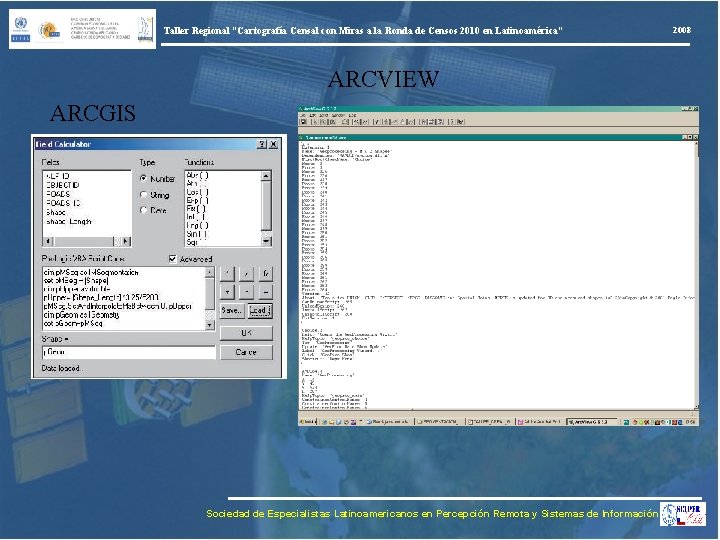Select the Date type radio button
720x540 pixels.
[x=143, y=210]
